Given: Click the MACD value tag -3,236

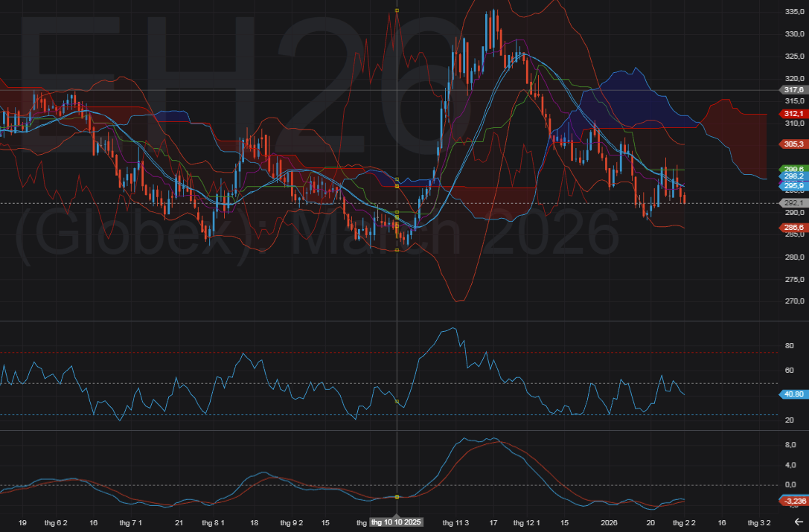Looking at the screenshot, I should (x=793, y=501).
